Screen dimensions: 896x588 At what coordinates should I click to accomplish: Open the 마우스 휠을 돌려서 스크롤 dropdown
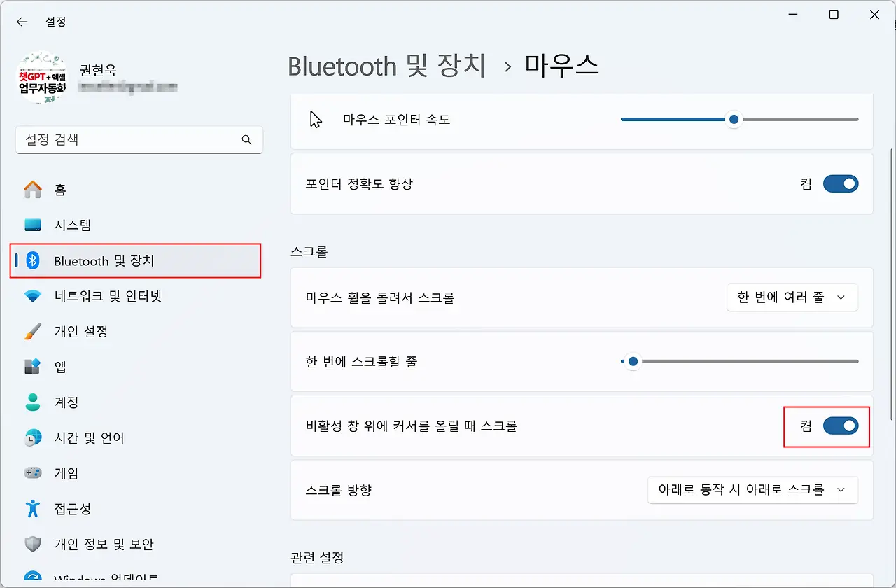tap(792, 297)
